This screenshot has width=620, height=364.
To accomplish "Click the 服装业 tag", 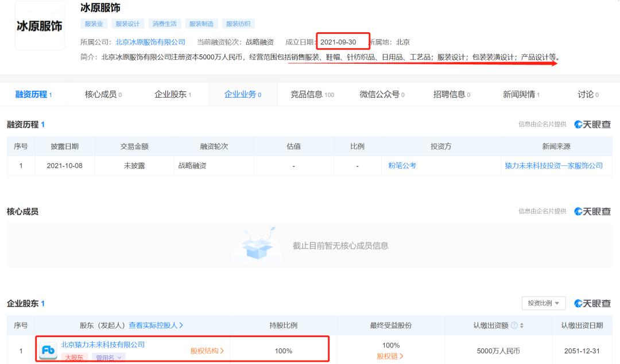I will (x=94, y=24).
